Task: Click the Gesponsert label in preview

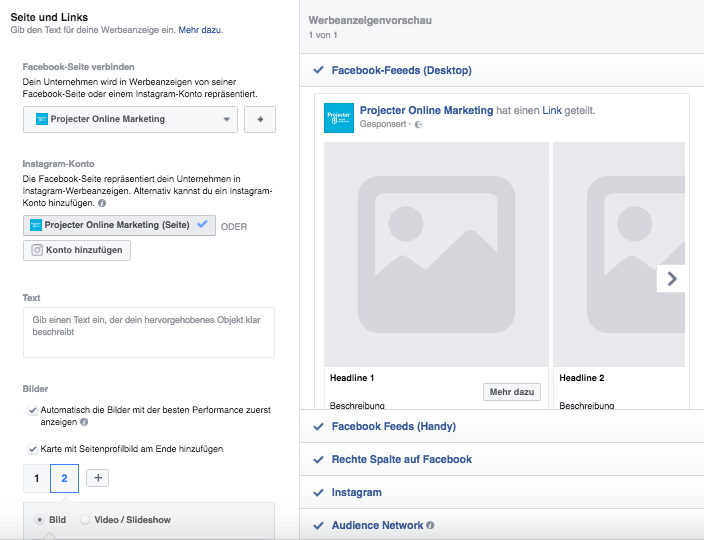Action: (x=383, y=124)
